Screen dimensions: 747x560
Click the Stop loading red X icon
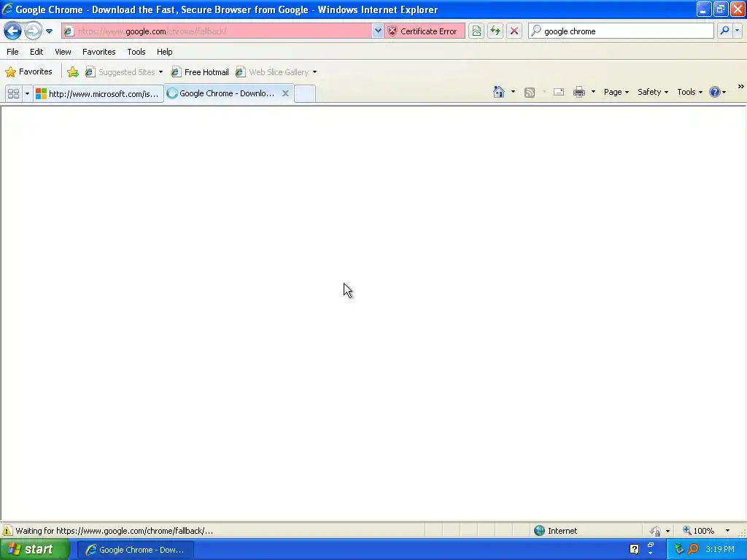click(514, 31)
